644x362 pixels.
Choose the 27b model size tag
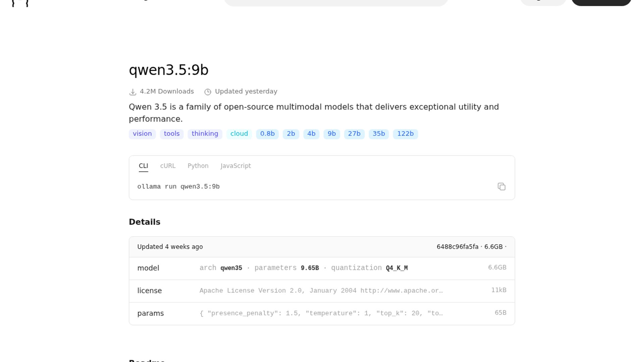pos(354,134)
